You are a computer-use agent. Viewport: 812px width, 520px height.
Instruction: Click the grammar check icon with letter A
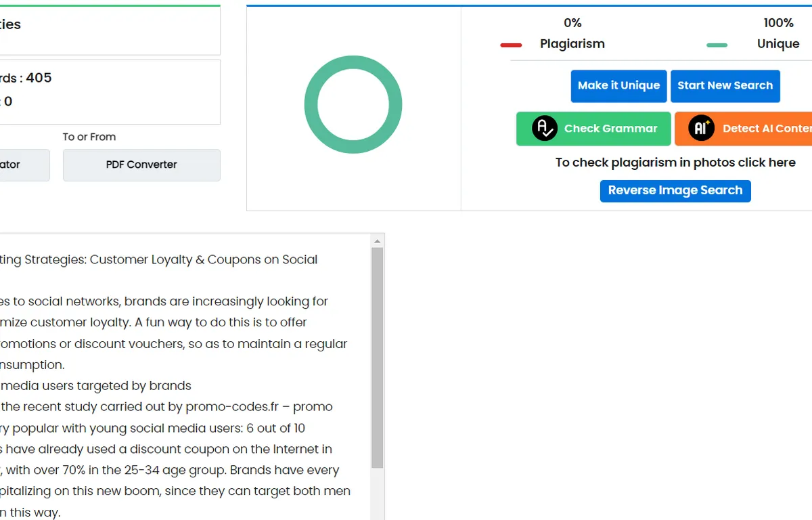(545, 129)
